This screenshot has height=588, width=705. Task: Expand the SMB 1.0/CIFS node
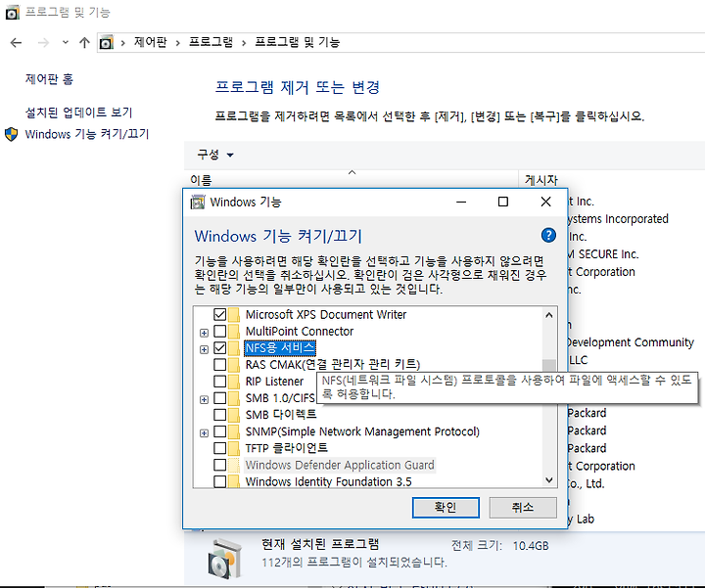click(204, 400)
